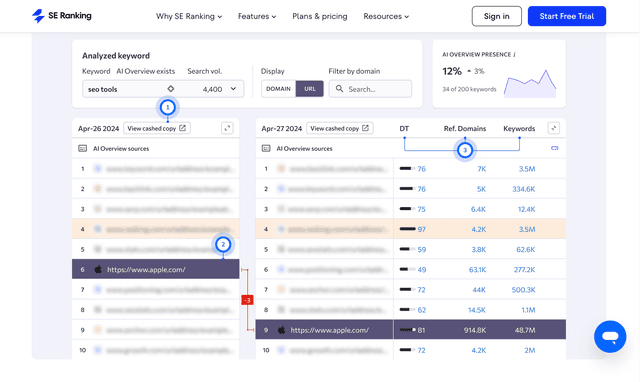View cached copy for Apr-27 2024

[x=340, y=128]
